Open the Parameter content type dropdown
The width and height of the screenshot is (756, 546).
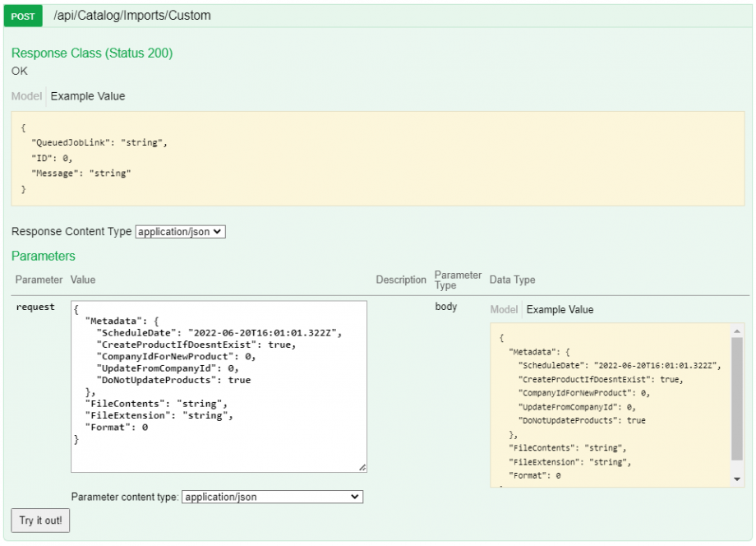(x=274, y=497)
